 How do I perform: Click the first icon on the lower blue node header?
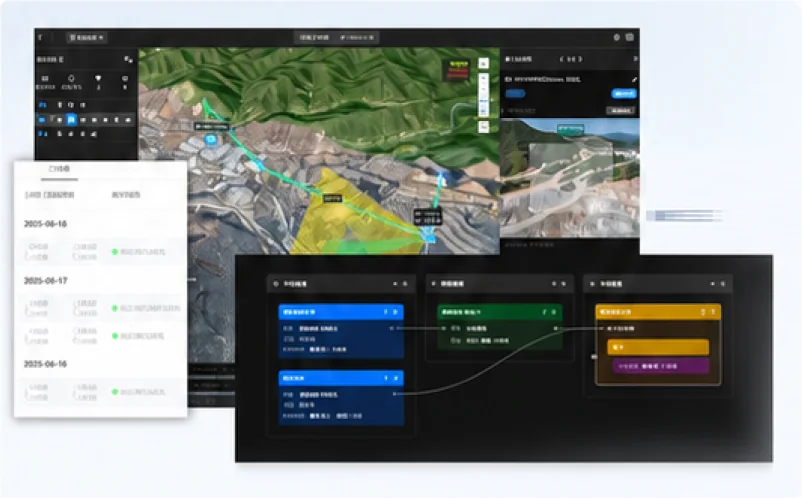(386, 378)
